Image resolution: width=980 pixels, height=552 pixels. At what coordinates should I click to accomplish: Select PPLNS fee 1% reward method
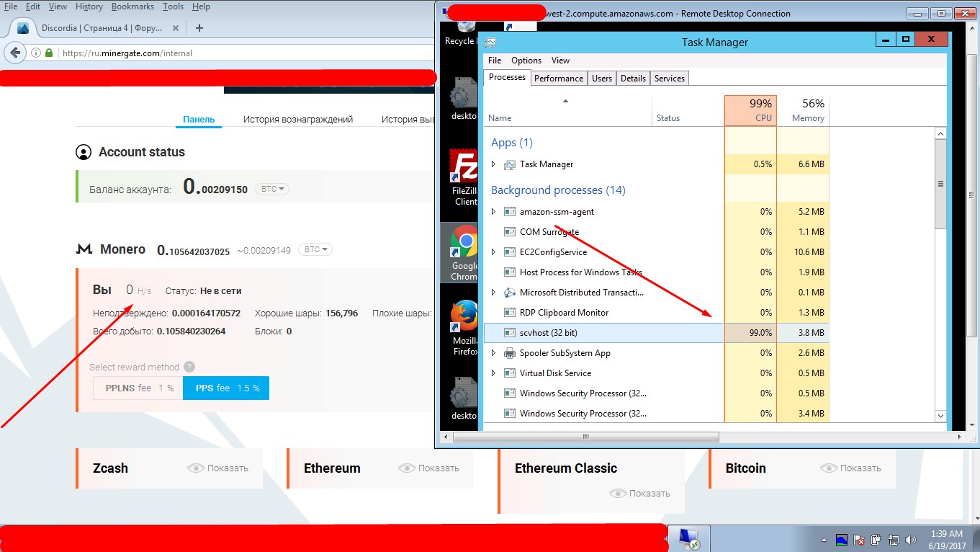tap(138, 388)
